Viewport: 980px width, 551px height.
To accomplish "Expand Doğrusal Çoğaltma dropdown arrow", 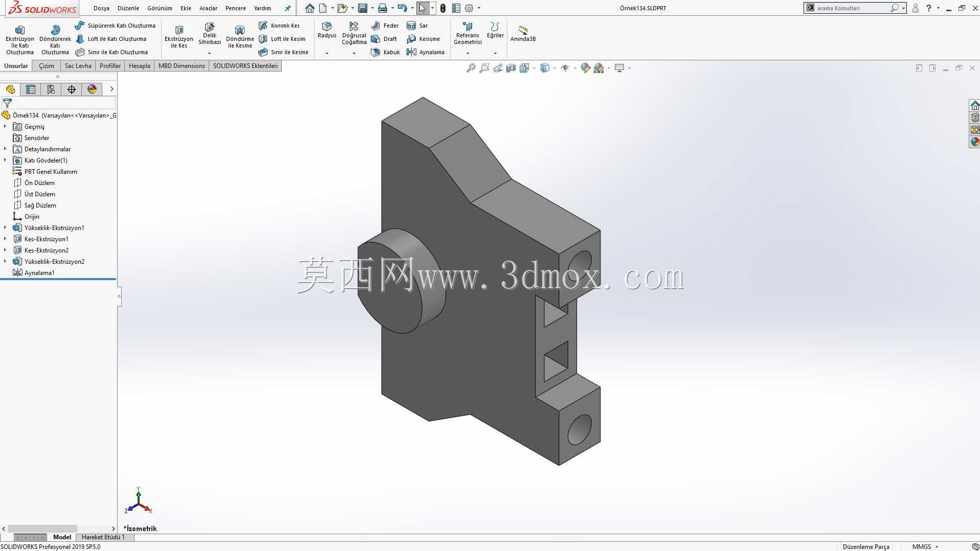I will click(354, 53).
